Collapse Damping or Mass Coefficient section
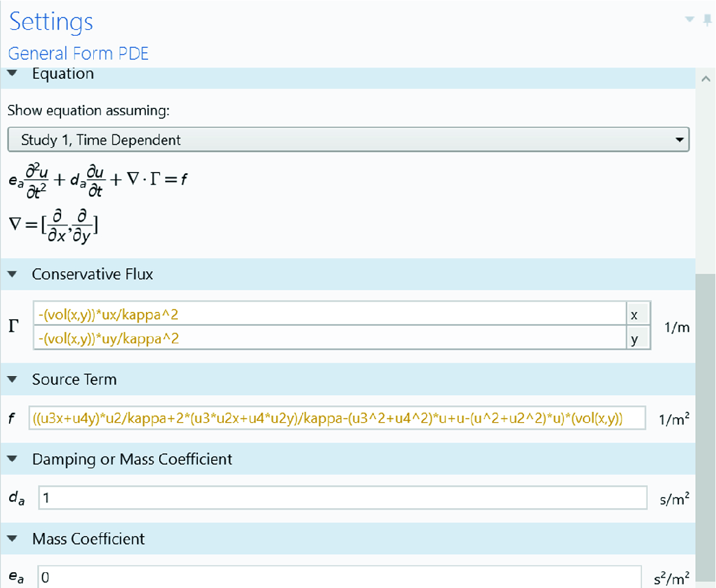 coord(13,459)
